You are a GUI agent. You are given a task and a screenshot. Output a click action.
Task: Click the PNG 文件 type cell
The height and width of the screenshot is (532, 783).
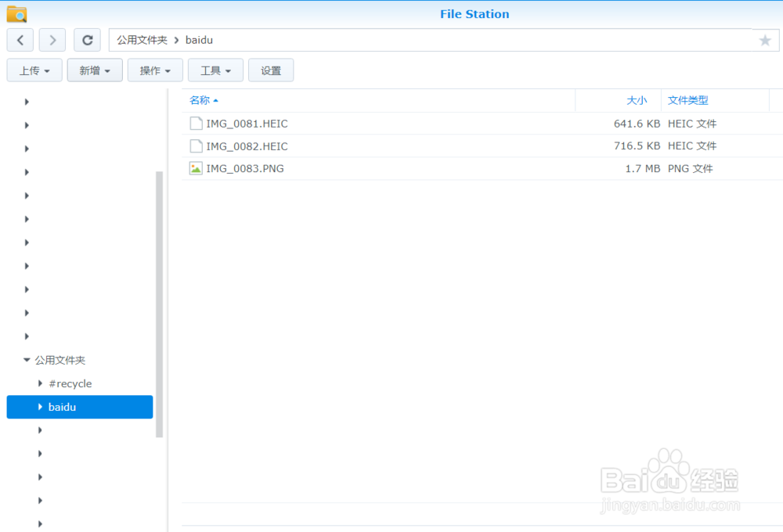(x=690, y=169)
